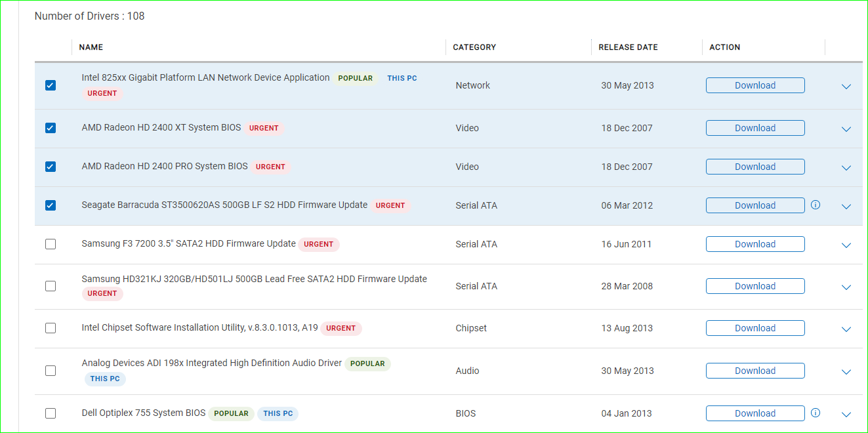
Task: Download the Intel 825xx Gigabit LAN application
Action: click(755, 85)
